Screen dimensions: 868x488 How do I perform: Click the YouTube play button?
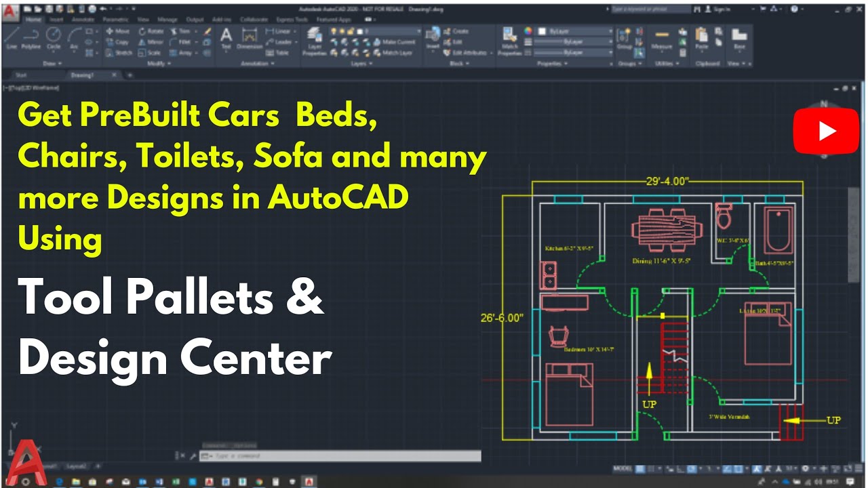tap(826, 131)
